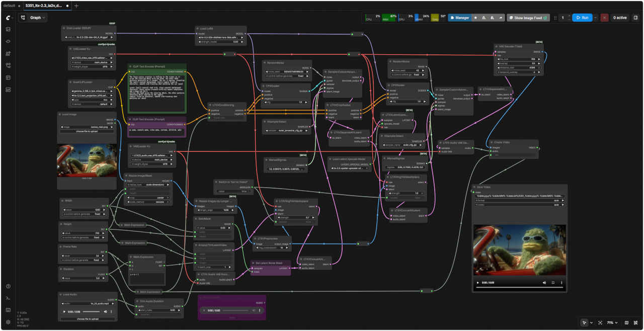This screenshot has width=644, height=331.
Task: Open the fifth panel icon below the ComfyUI logo
Action: click(8, 77)
